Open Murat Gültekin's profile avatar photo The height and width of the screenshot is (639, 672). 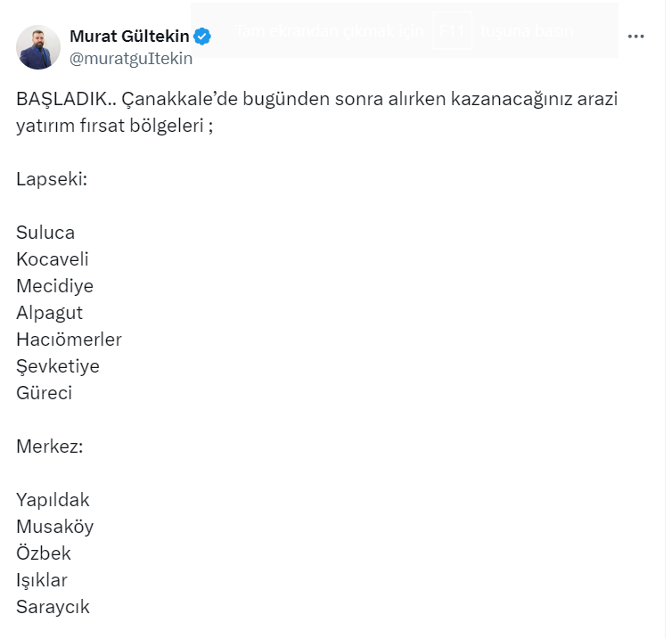coord(38,47)
